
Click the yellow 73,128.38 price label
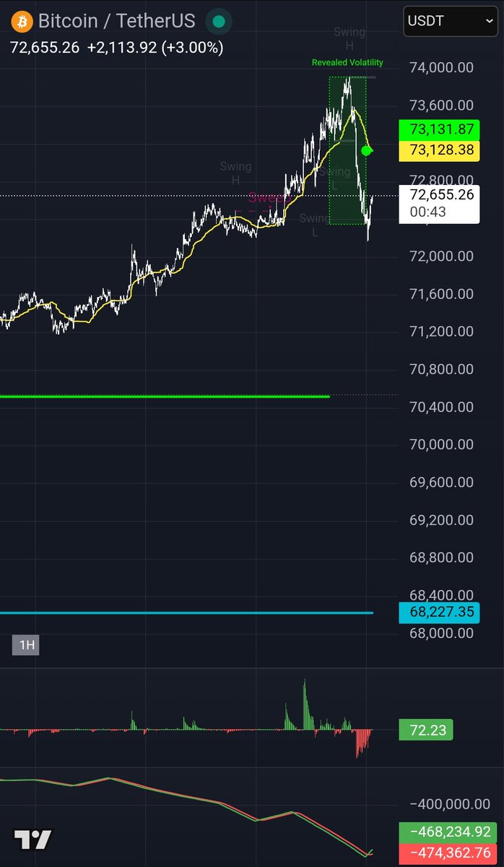tap(440, 150)
